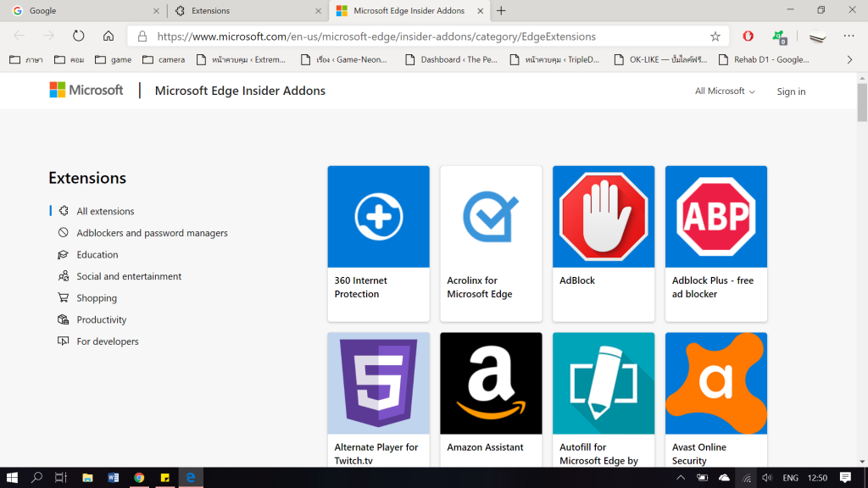Open the clock showing 12:50

click(818, 478)
